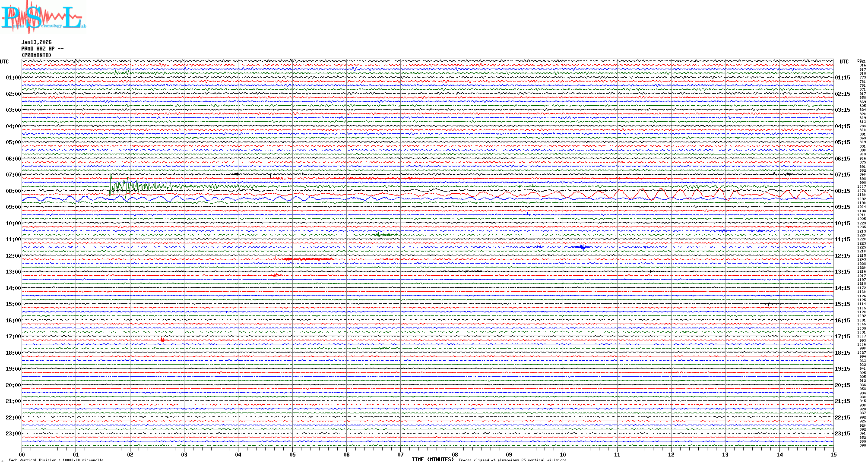The height and width of the screenshot is (466, 868).
Task: Click the 23:15 label on right side
Action: click(842, 434)
